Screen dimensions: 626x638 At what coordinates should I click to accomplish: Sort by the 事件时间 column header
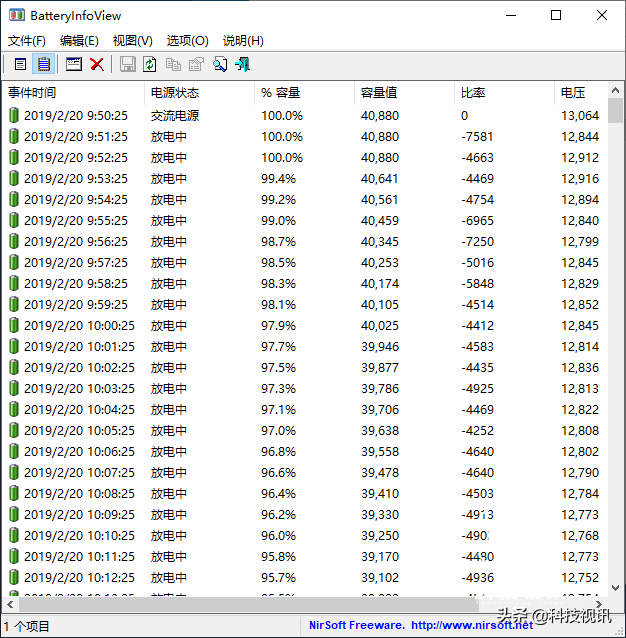click(33, 92)
